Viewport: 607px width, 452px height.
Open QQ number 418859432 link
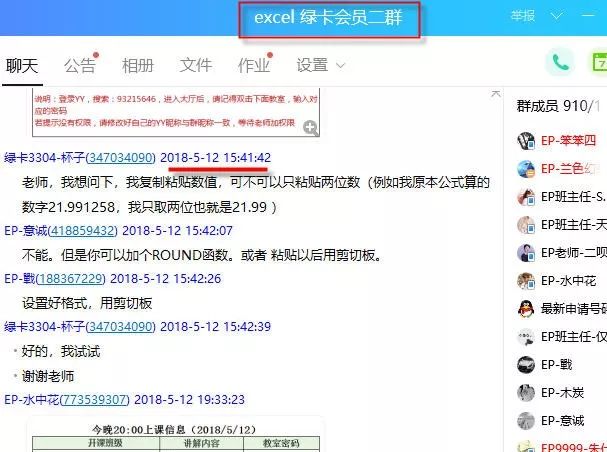(x=82, y=231)
